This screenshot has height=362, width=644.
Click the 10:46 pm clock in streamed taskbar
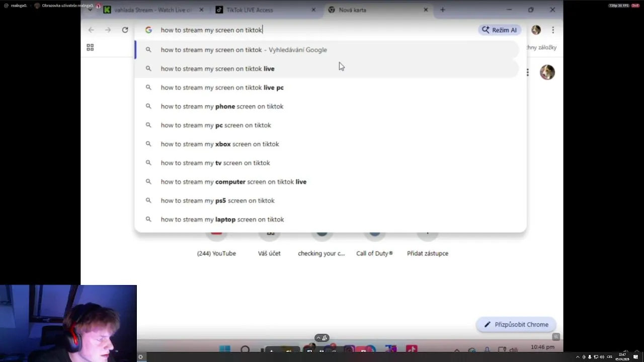[543, 347]
